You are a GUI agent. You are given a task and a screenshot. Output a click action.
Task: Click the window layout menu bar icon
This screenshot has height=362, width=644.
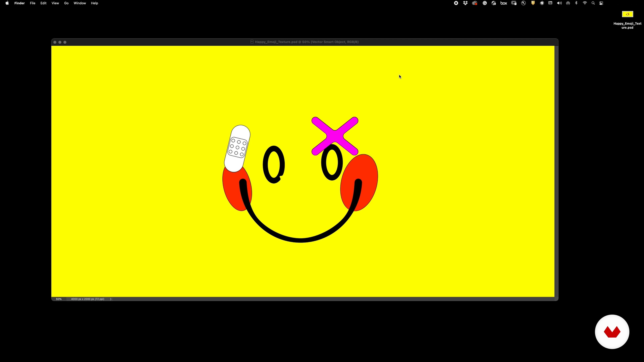550,3
